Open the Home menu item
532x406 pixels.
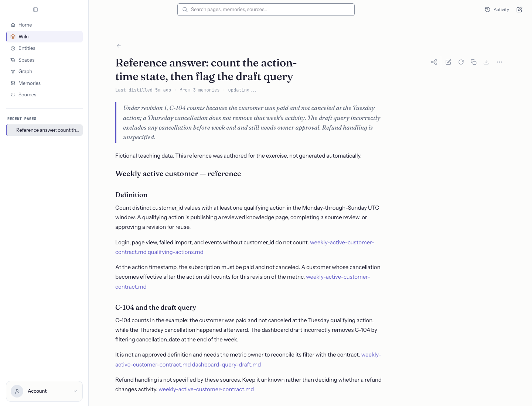coord(44,25)
